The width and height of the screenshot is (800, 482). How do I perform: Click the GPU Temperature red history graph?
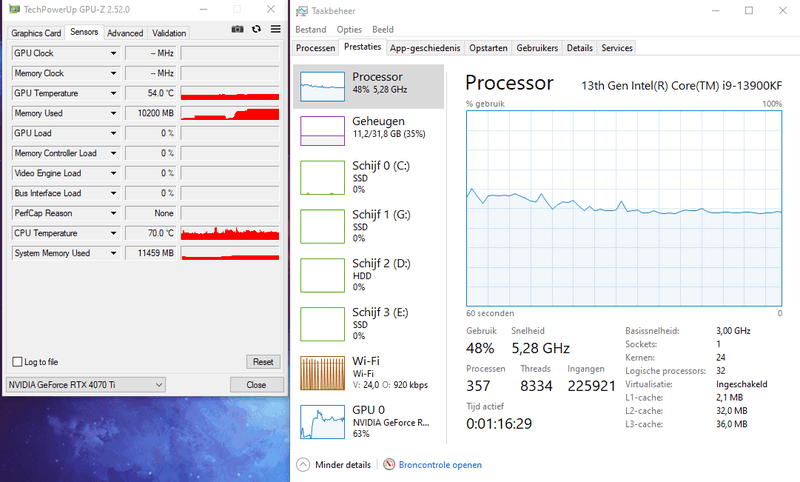(x=230, y=93)
